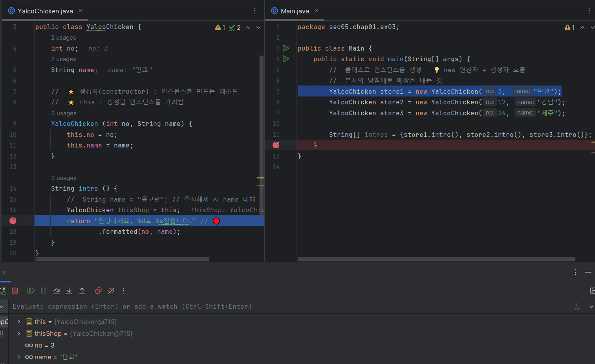Image resolution: width=595 pixels, height=364 pixels.
Task: Go to the previous highlighted problem in YalcoChicken.java
Action: (248, 27)
